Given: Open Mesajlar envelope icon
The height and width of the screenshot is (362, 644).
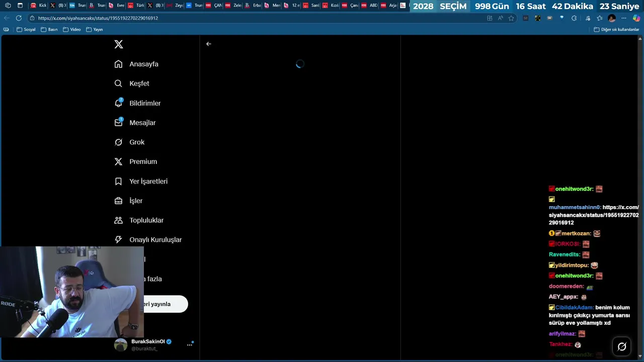Looking at the screenshot, I should [x=119, y=122].
